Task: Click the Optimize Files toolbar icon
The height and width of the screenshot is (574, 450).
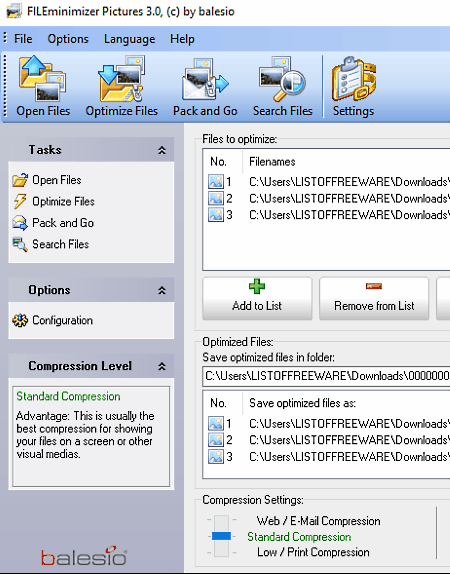Action: coord(122,79)
